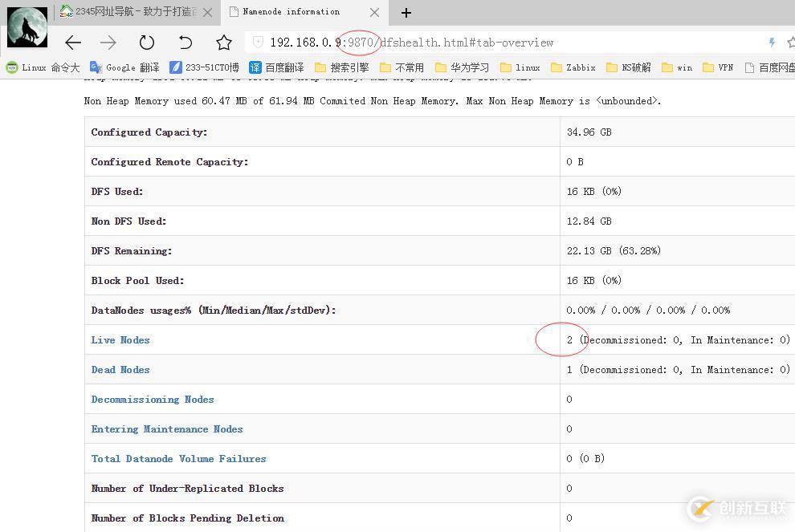Viewport: 795px width, 532px height.
Task: Open a new tab with plus button
Action: coord(406,13)
